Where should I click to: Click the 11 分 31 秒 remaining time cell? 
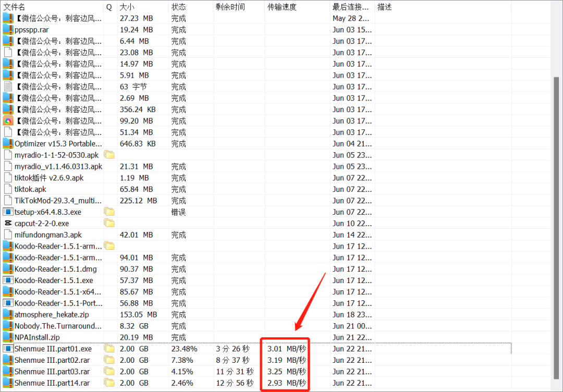(235, 372)
